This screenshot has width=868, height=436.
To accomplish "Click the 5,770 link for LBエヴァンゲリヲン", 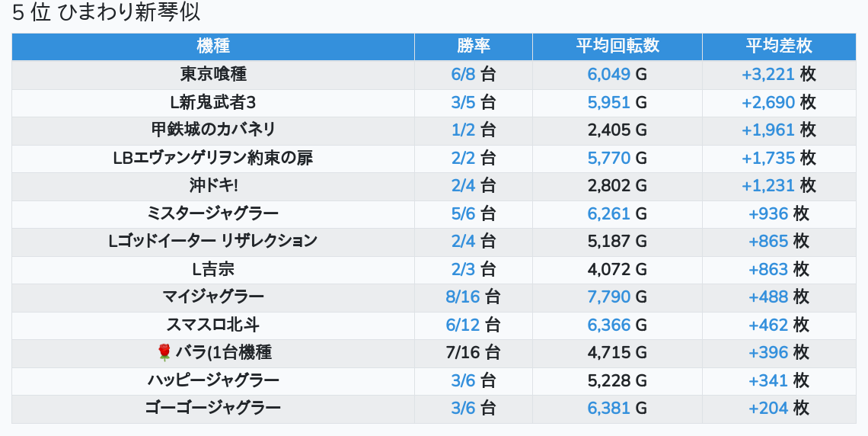I will tap(609, 159).
